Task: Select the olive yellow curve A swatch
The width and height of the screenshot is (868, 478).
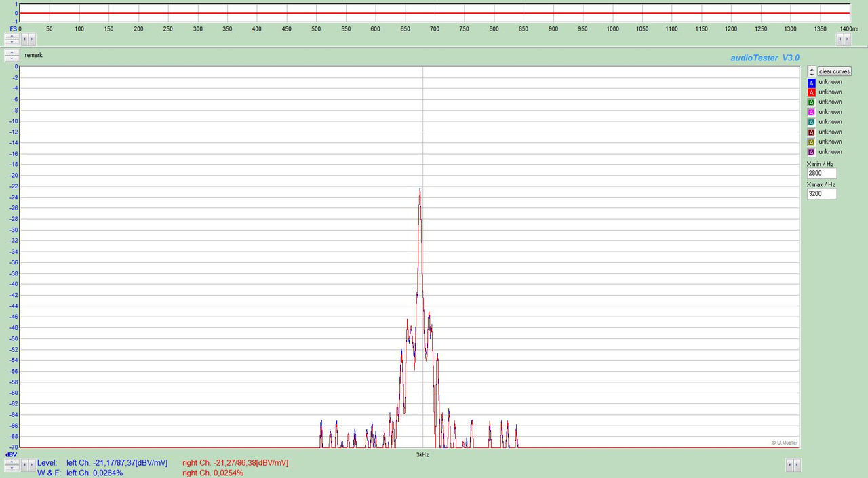Action: coord(811,142)
